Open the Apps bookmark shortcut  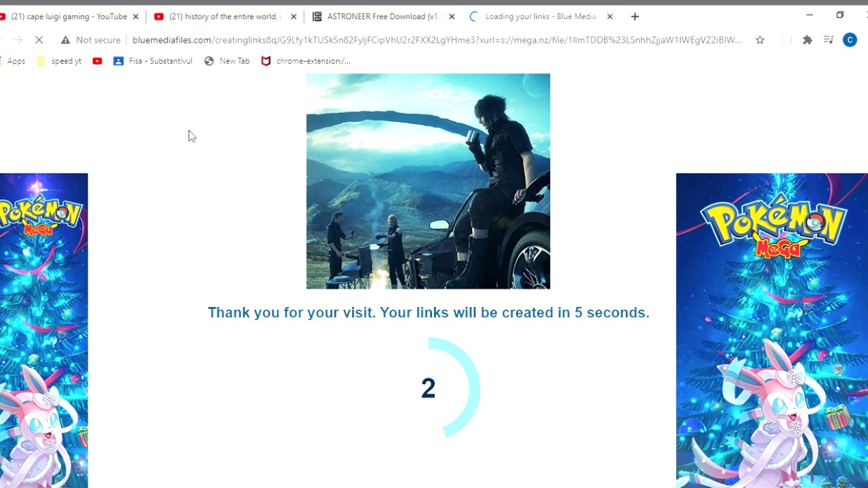click(13, 61)
